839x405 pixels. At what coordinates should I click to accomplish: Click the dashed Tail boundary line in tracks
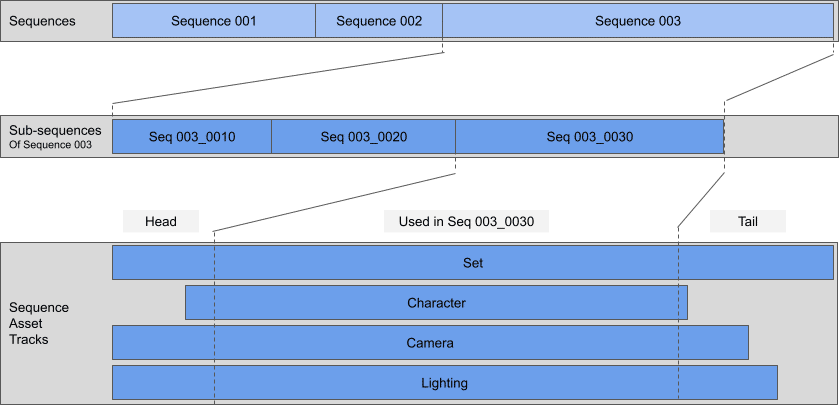(x=678, y=323)
